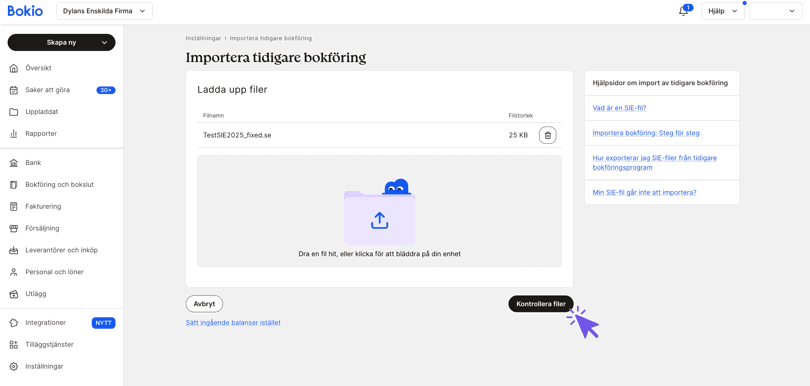Click the Uppladdat folder icon
Viewport: 810px width, 386px height.
click(x=14, y=112)
